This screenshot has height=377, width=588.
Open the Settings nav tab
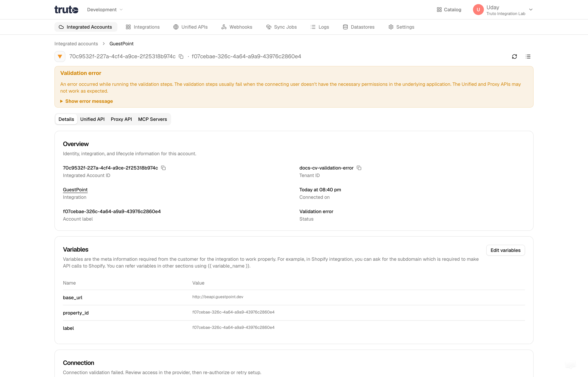401,27
